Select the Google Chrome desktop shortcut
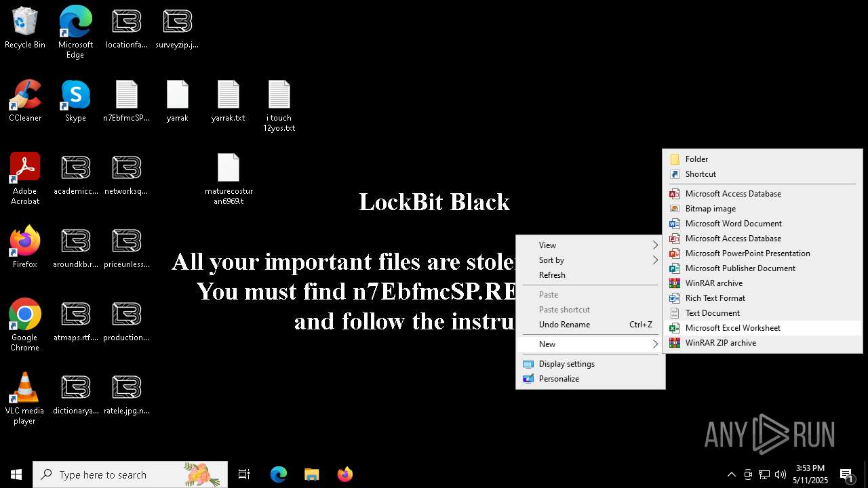This screenshot has width=868, height=488. click(x=25, y=325)
